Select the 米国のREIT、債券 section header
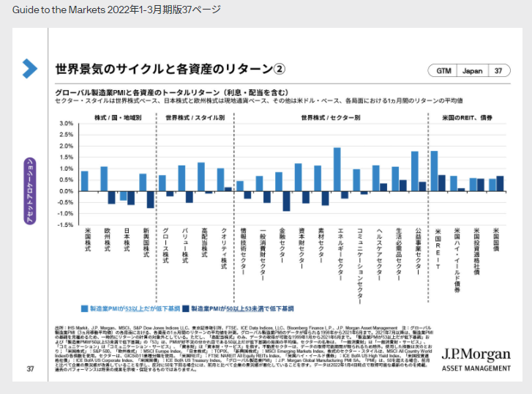This screenshot has height=394, width=532. click(x=465, y=117)
